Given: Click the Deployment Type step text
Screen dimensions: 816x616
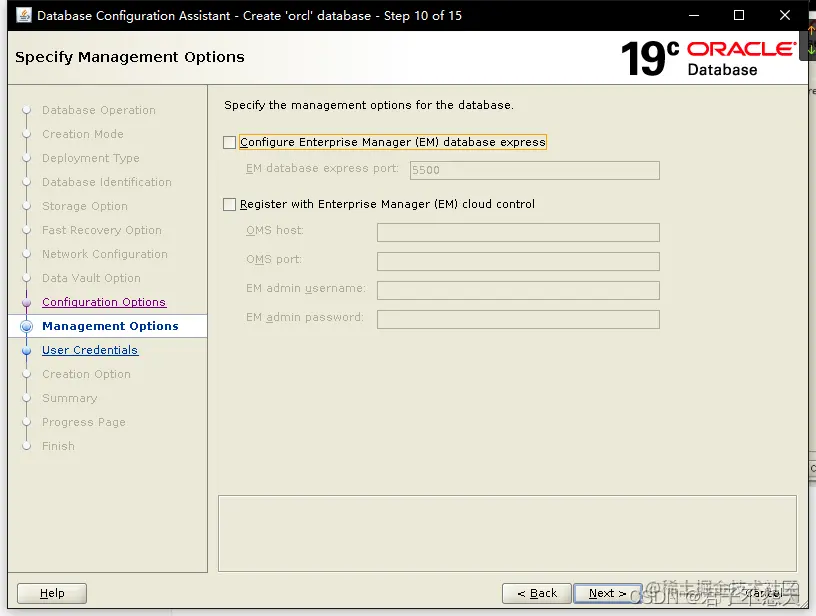Looking at the screenshot, I should (x=91, y=158).
